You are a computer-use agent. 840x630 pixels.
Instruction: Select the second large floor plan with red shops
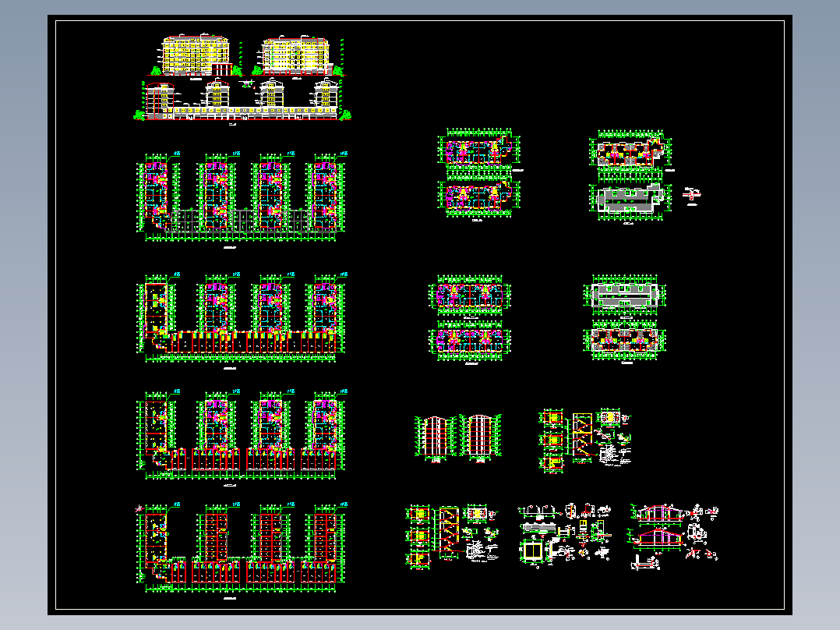(x=241, y=318)
